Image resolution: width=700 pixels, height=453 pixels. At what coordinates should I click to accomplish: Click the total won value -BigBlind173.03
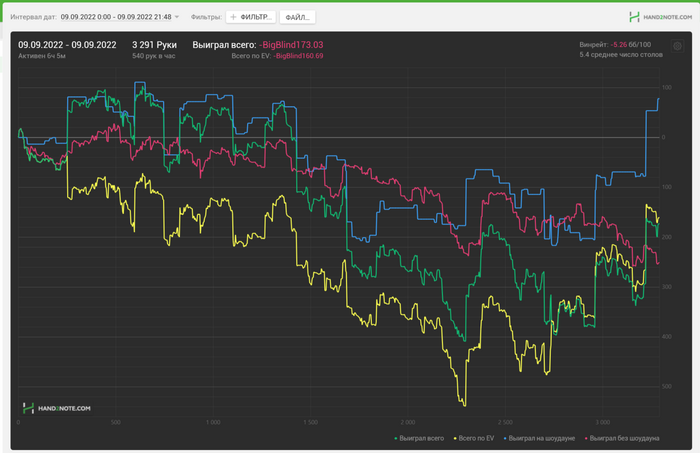coord(291,45)
